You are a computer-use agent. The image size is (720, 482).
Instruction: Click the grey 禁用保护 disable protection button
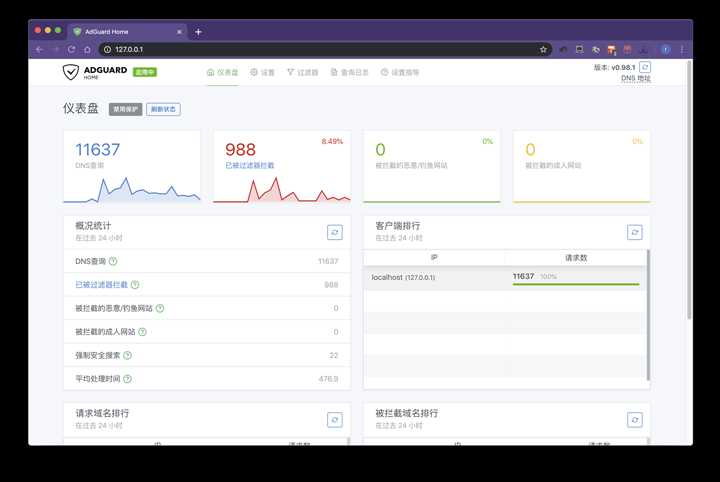pyautogui.click(x=125, y=109)
